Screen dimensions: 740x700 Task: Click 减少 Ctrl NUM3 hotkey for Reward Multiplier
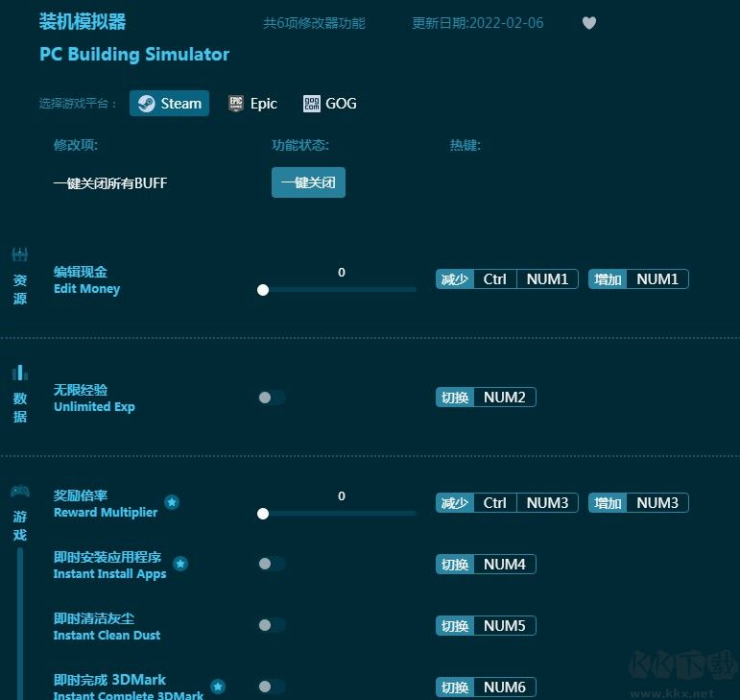[508, 503]
